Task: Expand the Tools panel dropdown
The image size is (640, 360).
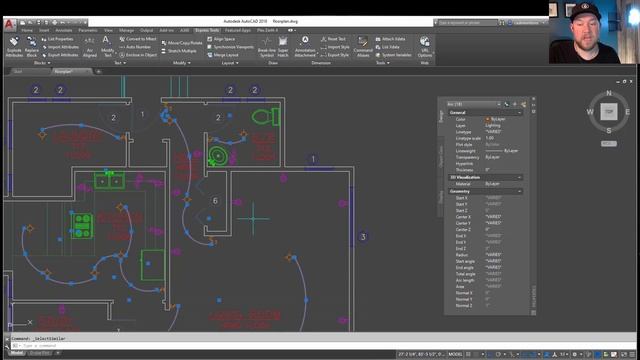Action: 382,63
